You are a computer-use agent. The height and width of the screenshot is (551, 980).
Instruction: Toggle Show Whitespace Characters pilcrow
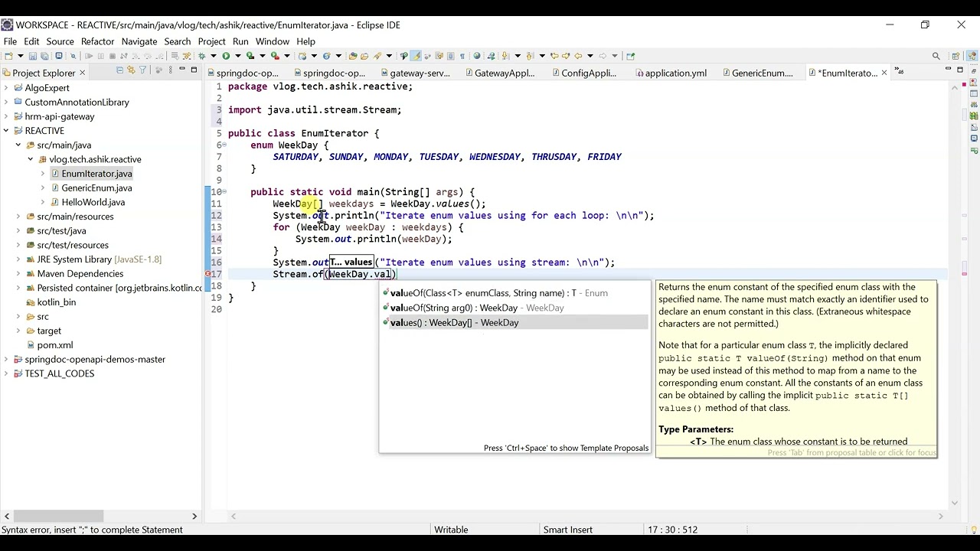(x=462, y=56)
